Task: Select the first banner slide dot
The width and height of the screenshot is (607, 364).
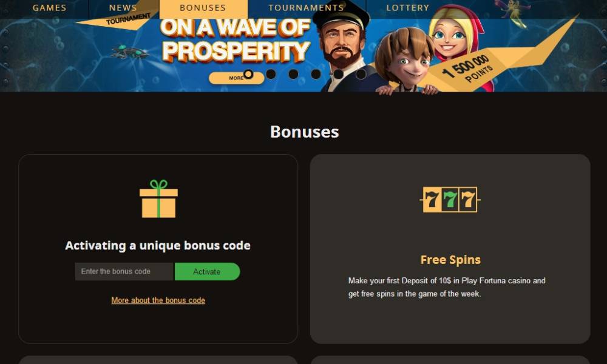Action: (x=248, y=74)
